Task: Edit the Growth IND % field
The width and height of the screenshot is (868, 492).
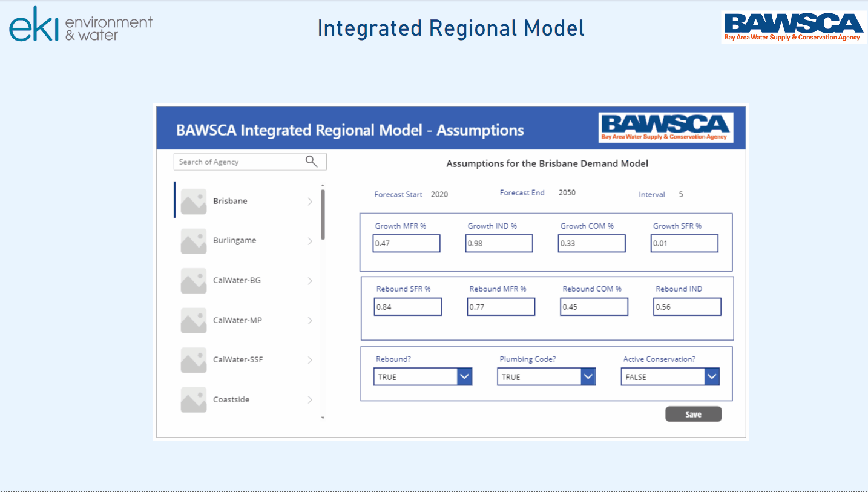Action: 499,243
